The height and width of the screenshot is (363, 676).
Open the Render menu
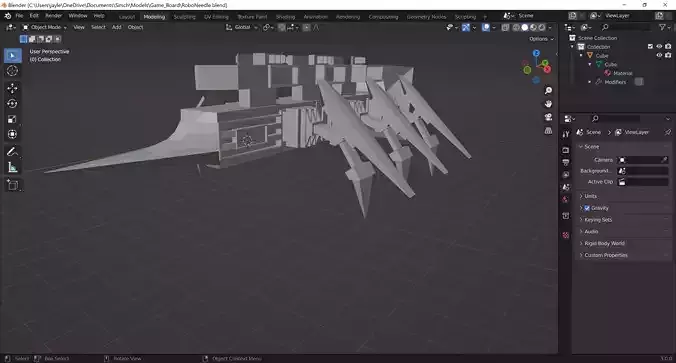[x=53, y=16]
